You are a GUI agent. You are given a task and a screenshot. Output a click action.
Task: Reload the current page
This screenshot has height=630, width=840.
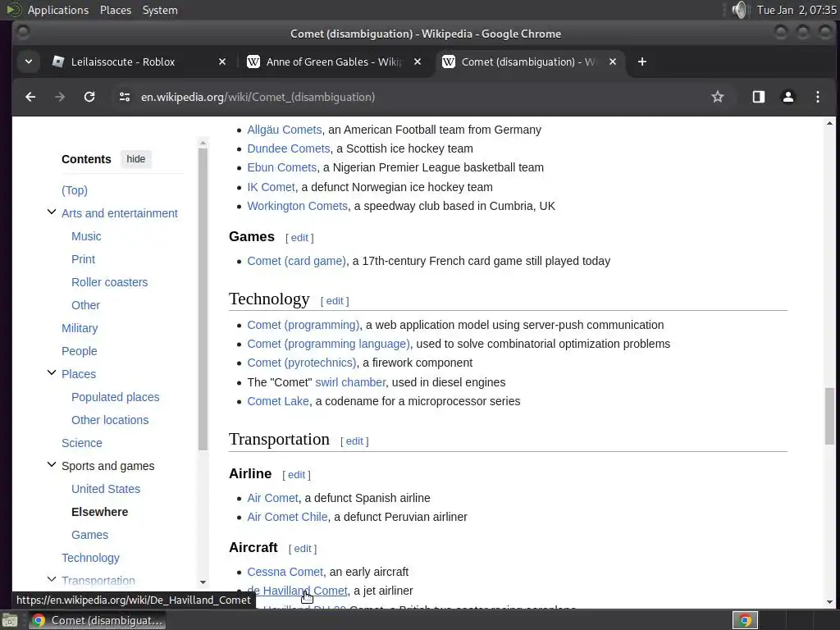coord(89,97)
